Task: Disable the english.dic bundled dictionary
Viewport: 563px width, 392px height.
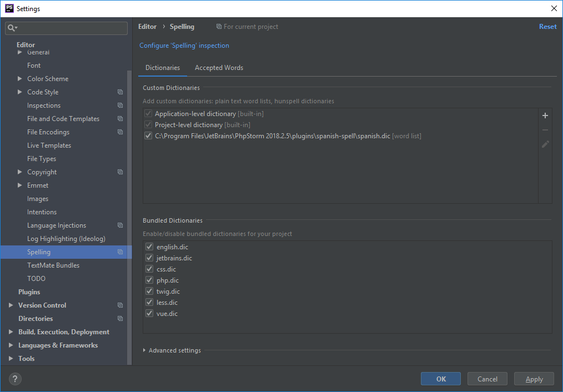Action: click(149, 247)
